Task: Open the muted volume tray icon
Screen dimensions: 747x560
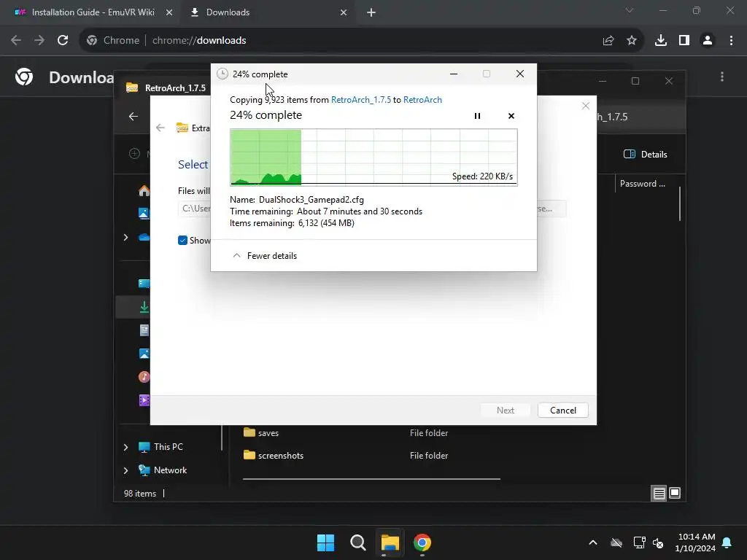Action: pos(658,542)
